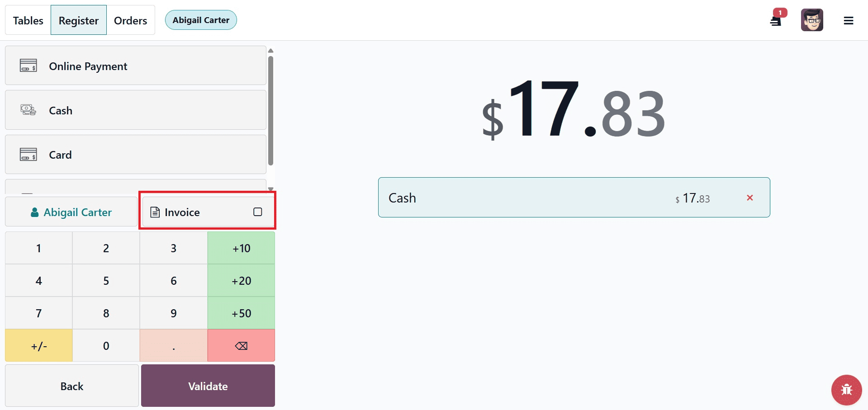
Task: Open the order sync notification icon
Action: pos(776,20)
